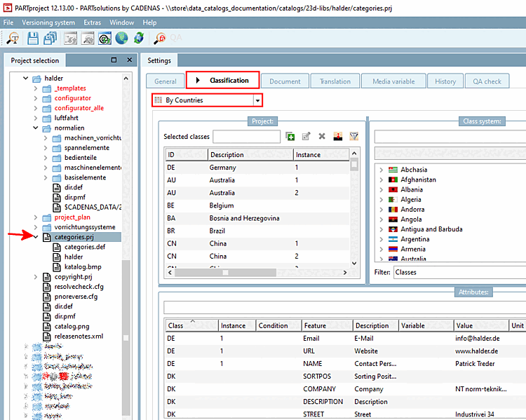Click the magnifier with red lock icon

coord(159,38)
